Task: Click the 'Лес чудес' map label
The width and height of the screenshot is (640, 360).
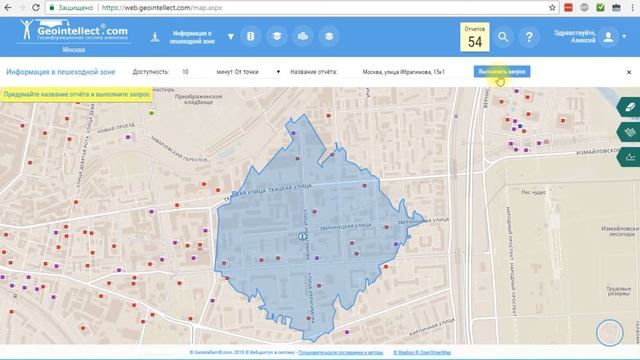Action: pos(533,192)
